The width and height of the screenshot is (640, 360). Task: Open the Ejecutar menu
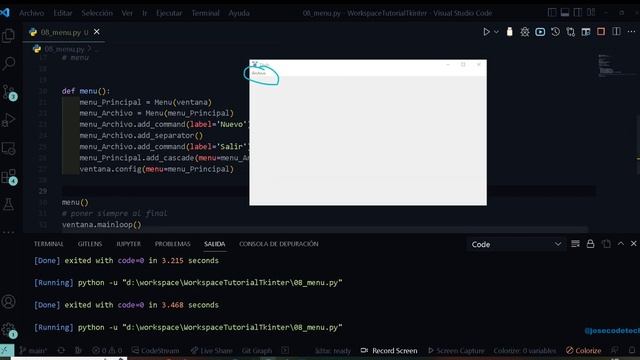click(169, 13)
